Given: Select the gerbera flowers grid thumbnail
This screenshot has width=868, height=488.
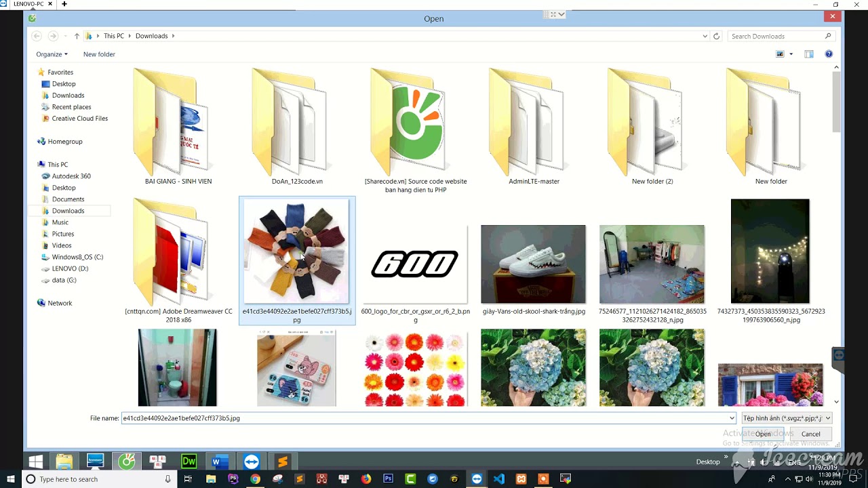Looking at the screenshot, I should coord(415,368).
